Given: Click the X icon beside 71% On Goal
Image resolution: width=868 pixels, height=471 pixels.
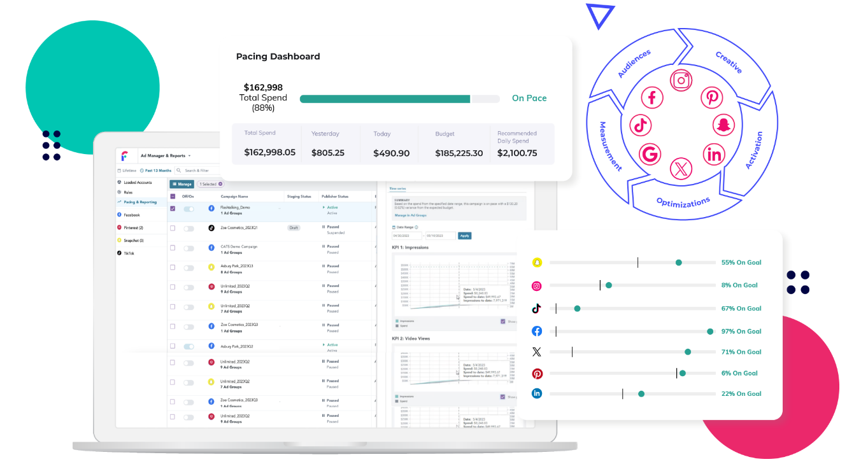Looking at the screenshot, I should coord(537,351).
